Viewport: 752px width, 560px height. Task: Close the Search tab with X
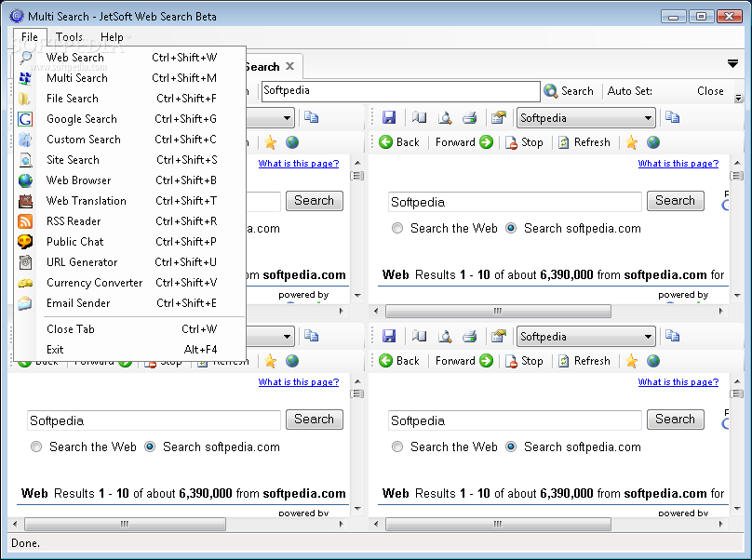290,66
